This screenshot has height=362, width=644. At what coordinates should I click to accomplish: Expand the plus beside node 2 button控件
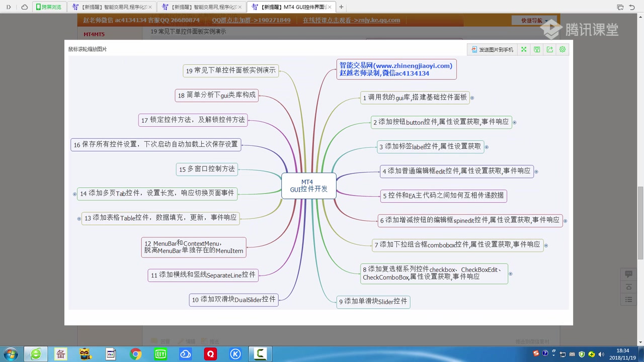click(x=514, y=122)
